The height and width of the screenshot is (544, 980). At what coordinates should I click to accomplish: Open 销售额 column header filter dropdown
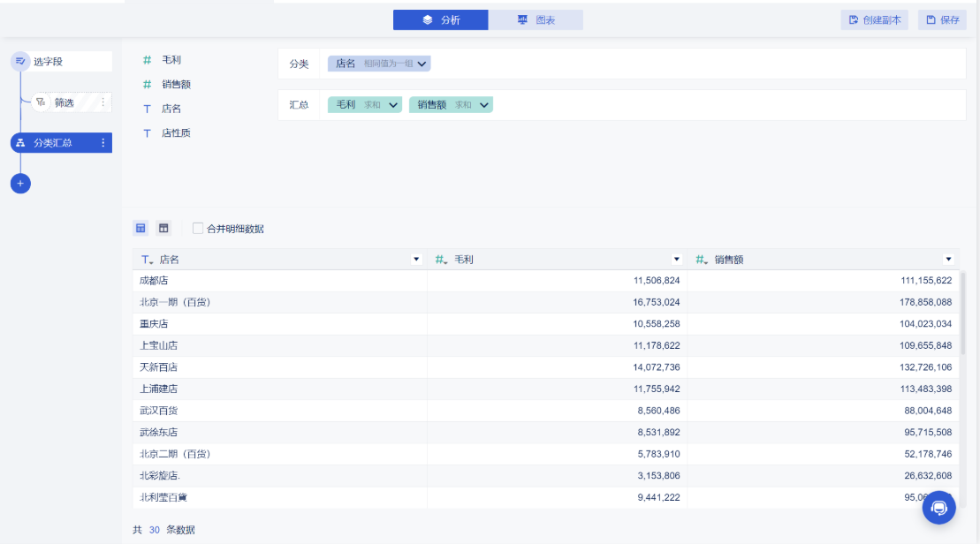[948, 260]
